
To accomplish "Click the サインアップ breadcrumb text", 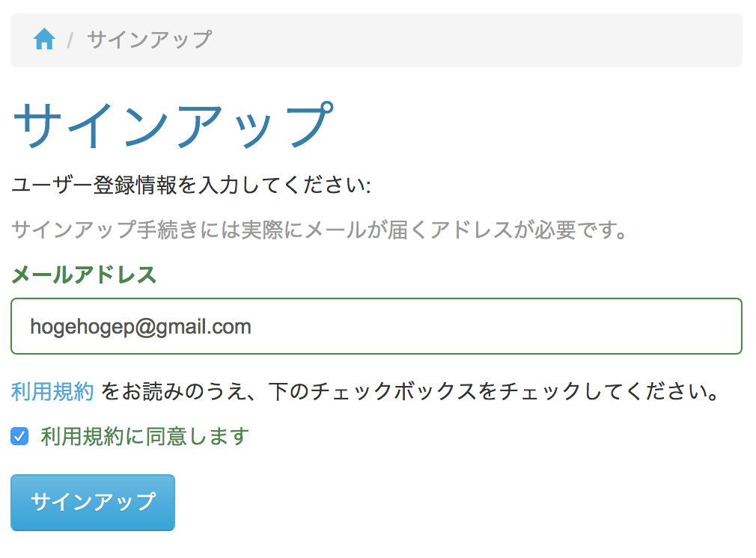I will point(149,39).
